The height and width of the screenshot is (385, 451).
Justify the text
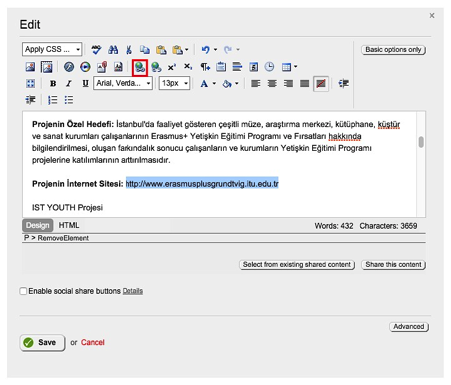[x=304, y=83]
